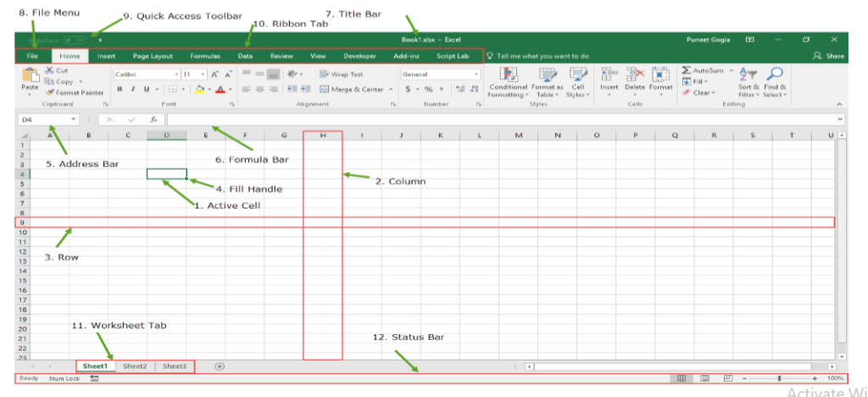Collapse the ribbon with chevron
This screenshot has height=397, width=868.
point(839,104)
